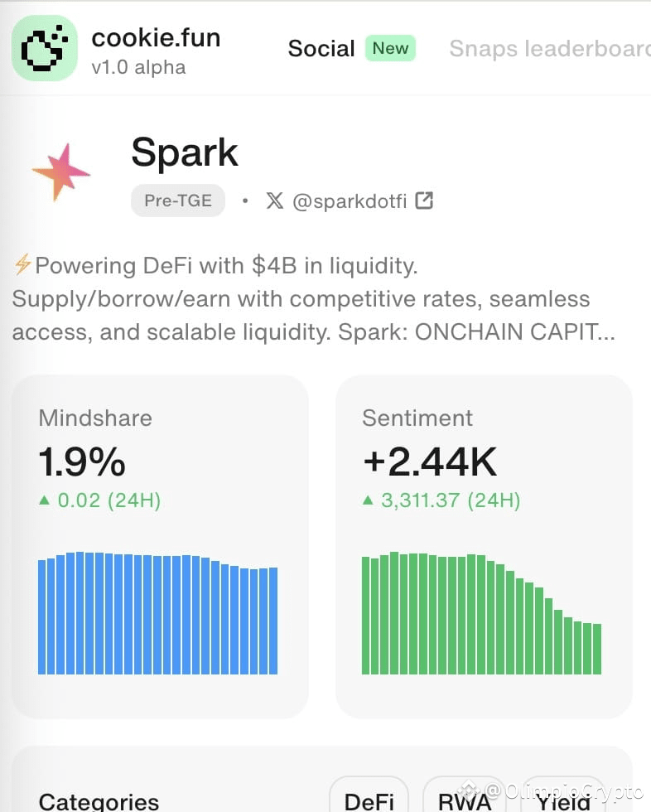Click the Spark star logo
Viewport: 651px width, 812px height.
(x=61, y=172)
